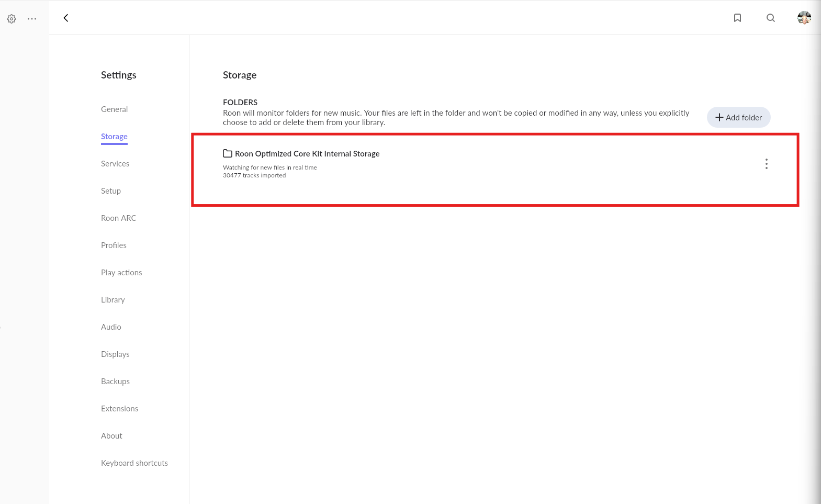Viewport: 821px width, 504px height.
Task: Go back using the back arrow
Action: tap(66, 18)
